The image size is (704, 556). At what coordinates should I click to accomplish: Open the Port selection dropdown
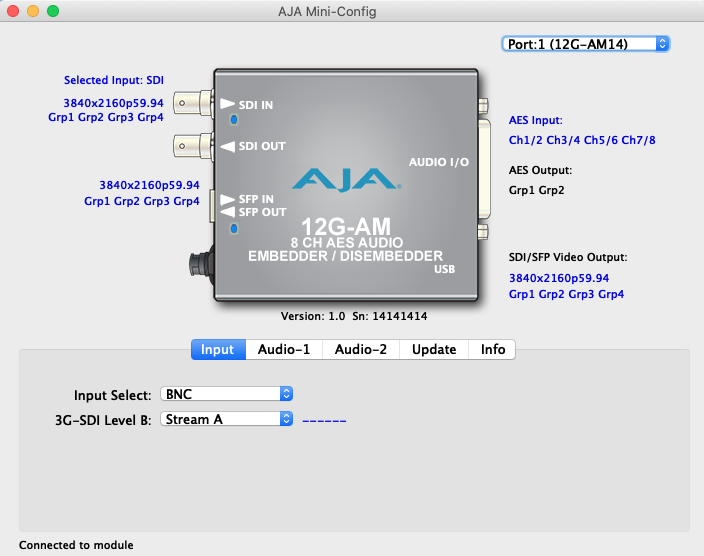tap(585, 43)
